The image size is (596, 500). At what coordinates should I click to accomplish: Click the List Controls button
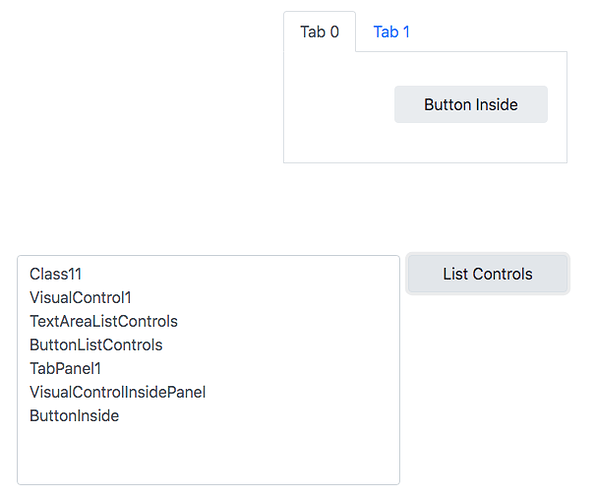[x=488, y=274]
